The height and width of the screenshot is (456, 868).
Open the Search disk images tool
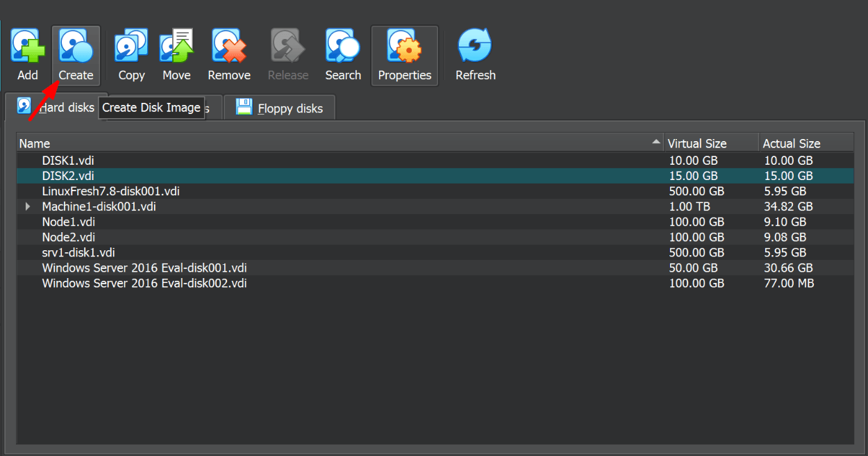point(342,46)
